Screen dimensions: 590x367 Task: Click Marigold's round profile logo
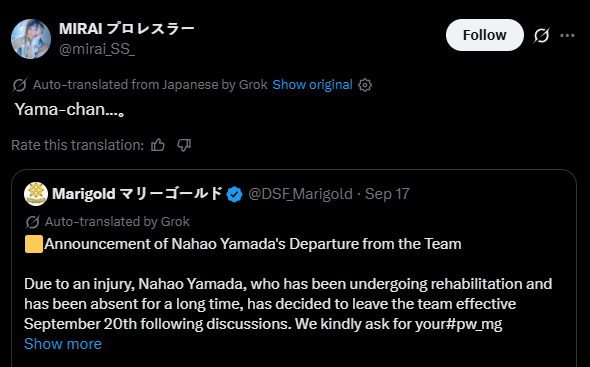point(36,194)
